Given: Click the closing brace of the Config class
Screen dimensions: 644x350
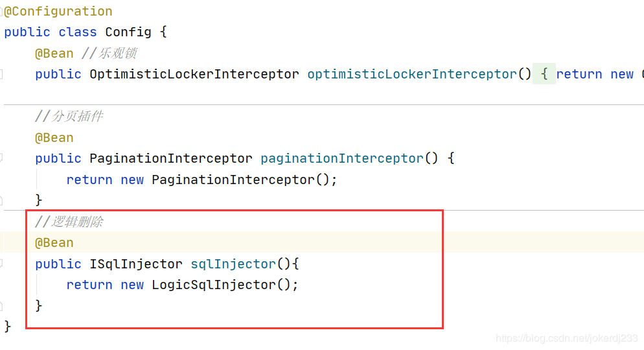Looking at the screenshot, I should coord(7,327).
